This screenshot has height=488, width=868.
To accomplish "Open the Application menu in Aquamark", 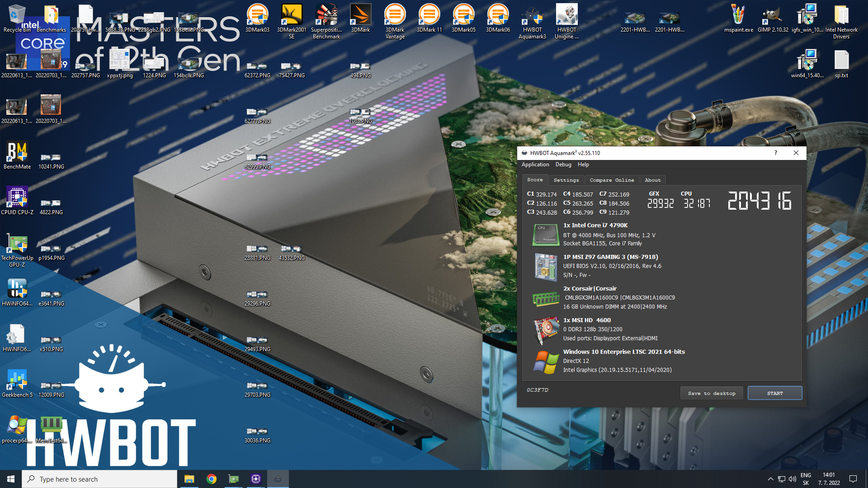I will 535,164.
